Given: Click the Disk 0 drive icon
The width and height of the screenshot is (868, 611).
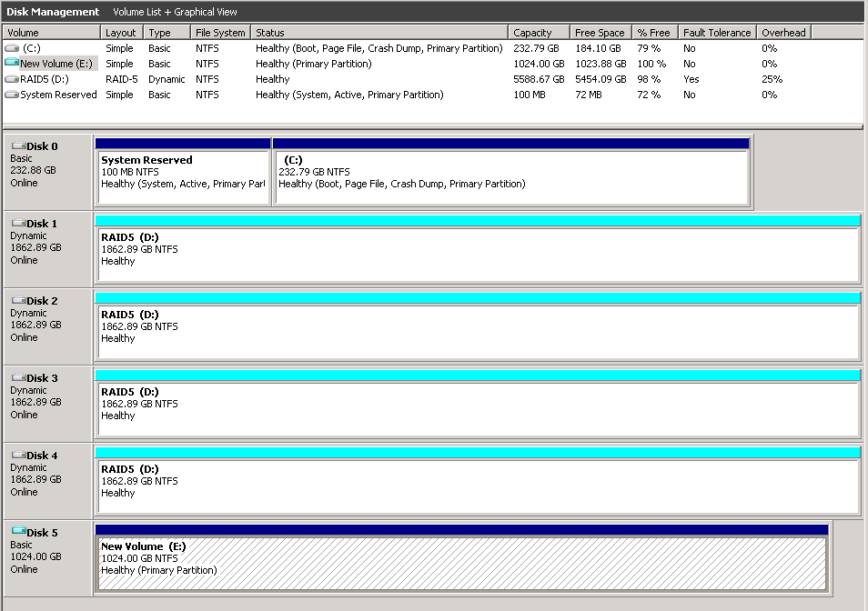Looking at the screenshot, I should tap(18, 146).
